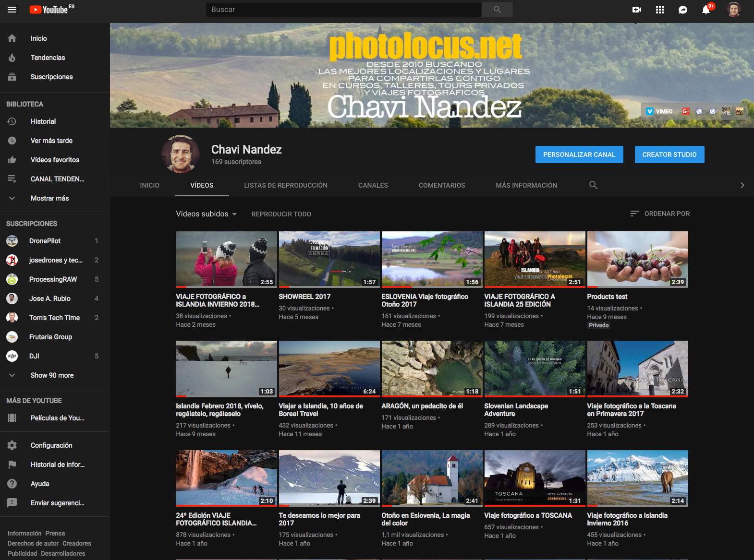Viewport: 754px width, 560px height.
Task: Open Slovenian Landscape Adventure title
Action: tap(516, 410)
